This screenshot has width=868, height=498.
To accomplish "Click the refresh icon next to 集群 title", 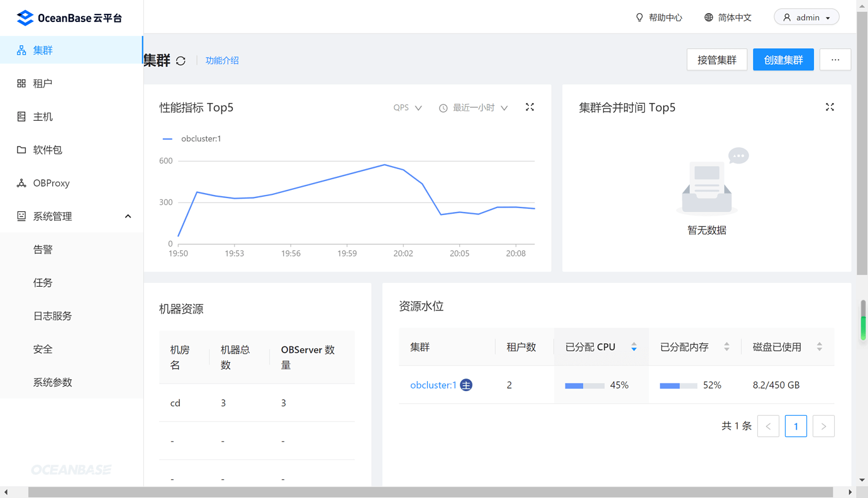I will coord(181,60).
